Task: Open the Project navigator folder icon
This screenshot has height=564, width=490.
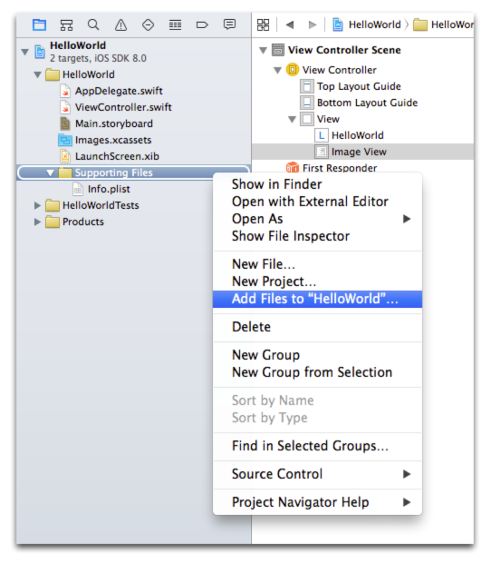Action: tap(39, 25)
